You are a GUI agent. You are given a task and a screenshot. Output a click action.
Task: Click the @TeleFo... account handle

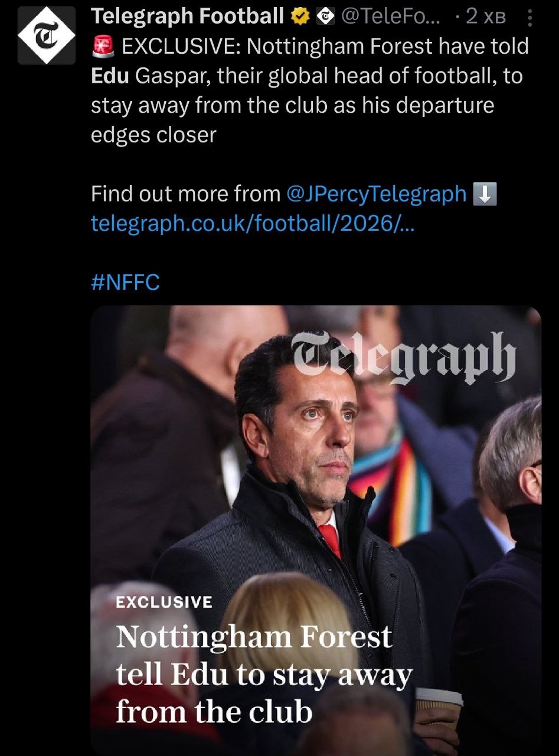pyautogui.click(x=390, y=17)
